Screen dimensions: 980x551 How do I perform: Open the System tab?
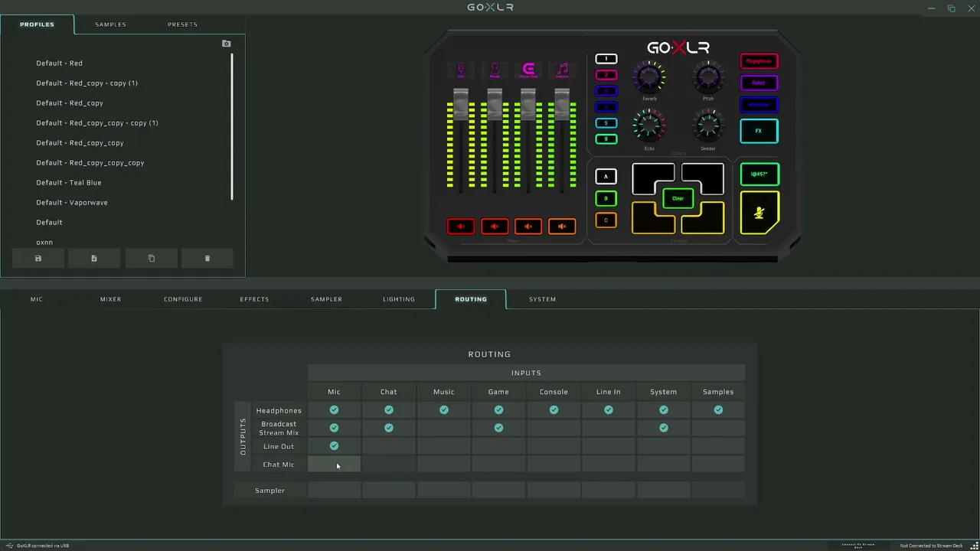543,299
